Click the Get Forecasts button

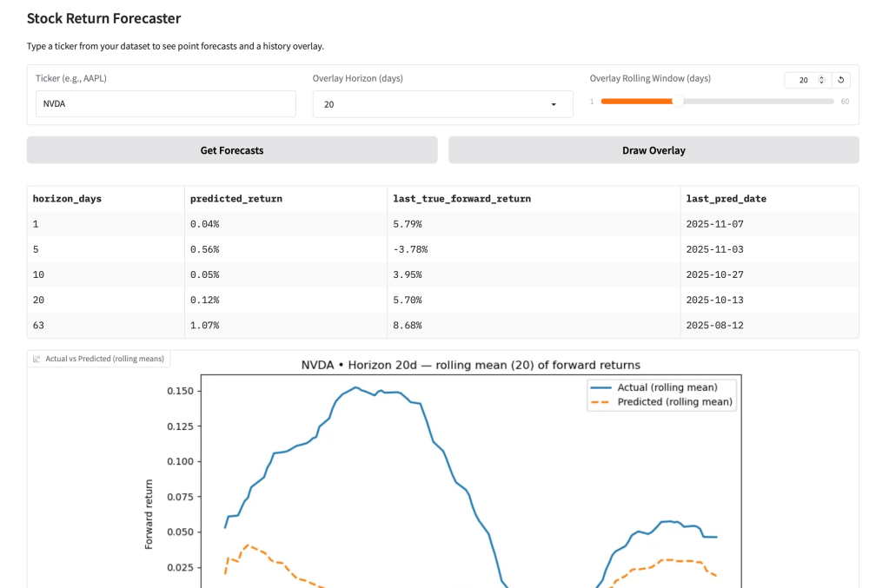pyautogui.click(x=232, y=150)
